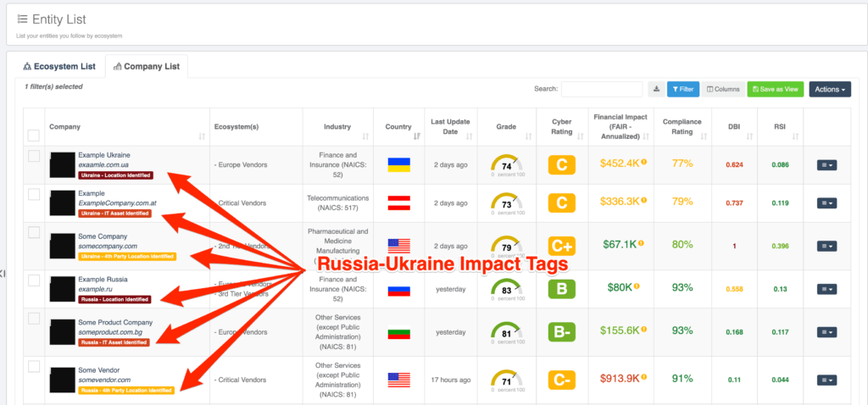
Task: Click Russia - 4th Party Location Identified tag
Action: pyautogui.click(x=126, y=391)
